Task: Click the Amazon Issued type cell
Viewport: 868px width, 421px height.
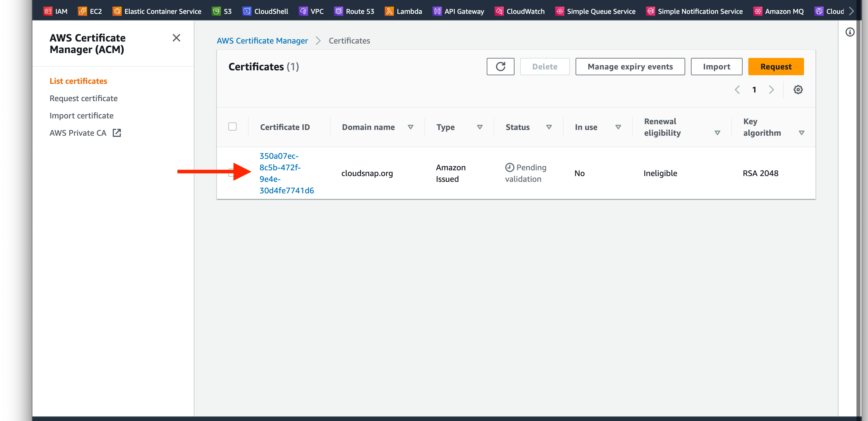Action: click(450, 173)
